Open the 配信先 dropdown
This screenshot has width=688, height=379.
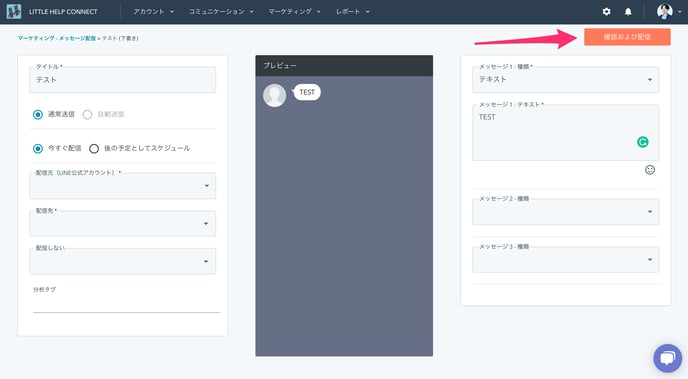tap(122, 224)
